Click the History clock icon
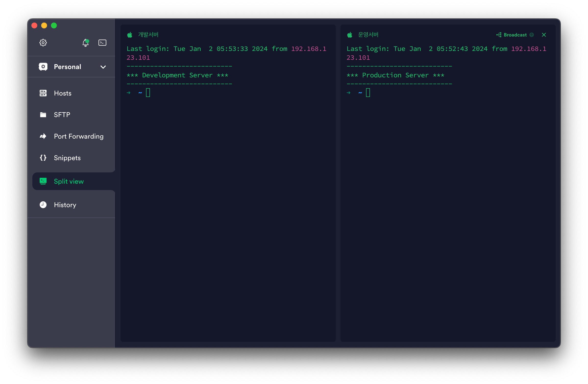Image resolution: width=588 pixels, height=384 pixels. [x=43, y=205]
